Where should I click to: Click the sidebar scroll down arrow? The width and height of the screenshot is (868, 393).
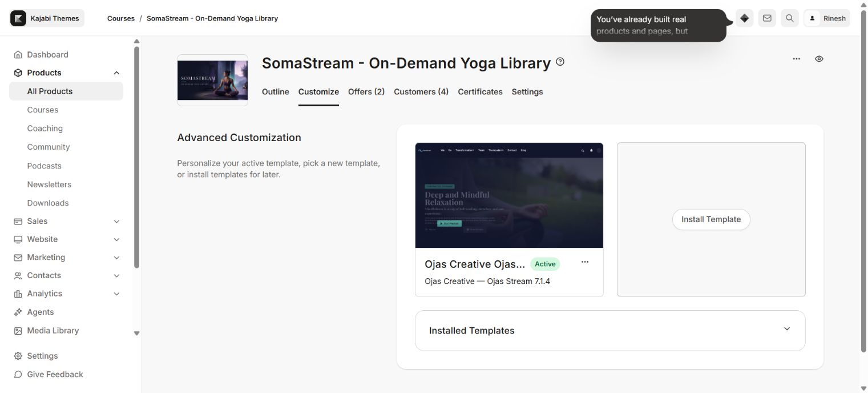pos(136,333)
